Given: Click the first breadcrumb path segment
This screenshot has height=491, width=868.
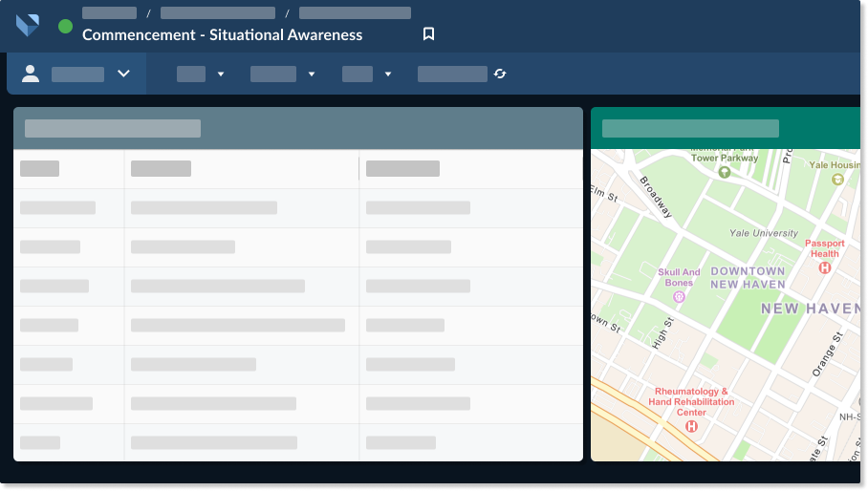Looking at the screenshot, I should (x=110, y=12).
